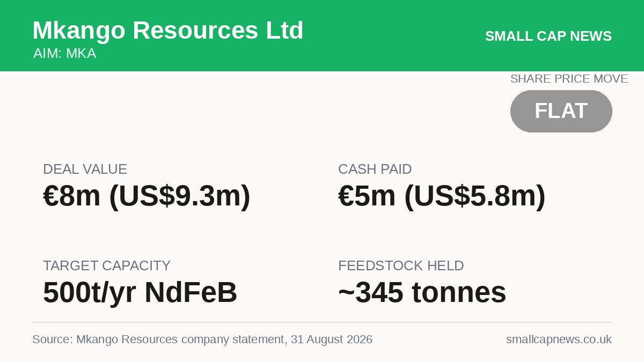The width and height of the screenshot is (644, 362).
Task: Click the DEAL VALUE label
Action: coord(85,169)
